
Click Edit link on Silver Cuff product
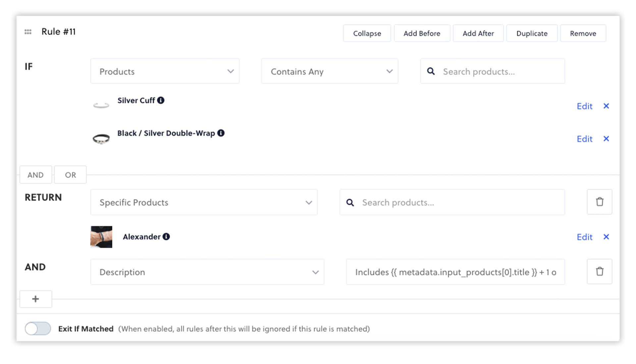[584, 106]
